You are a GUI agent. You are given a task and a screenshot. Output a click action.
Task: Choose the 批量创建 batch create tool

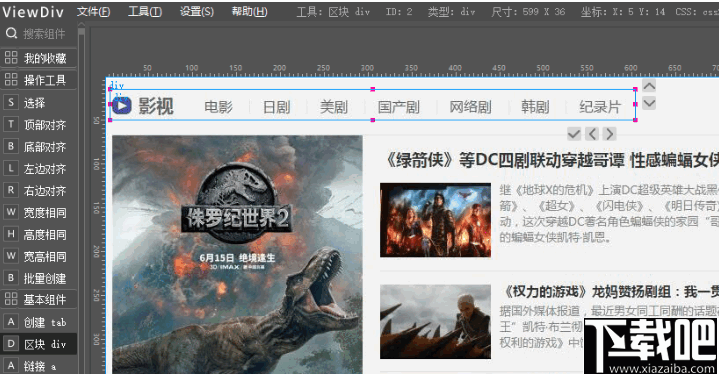(39, 278)
